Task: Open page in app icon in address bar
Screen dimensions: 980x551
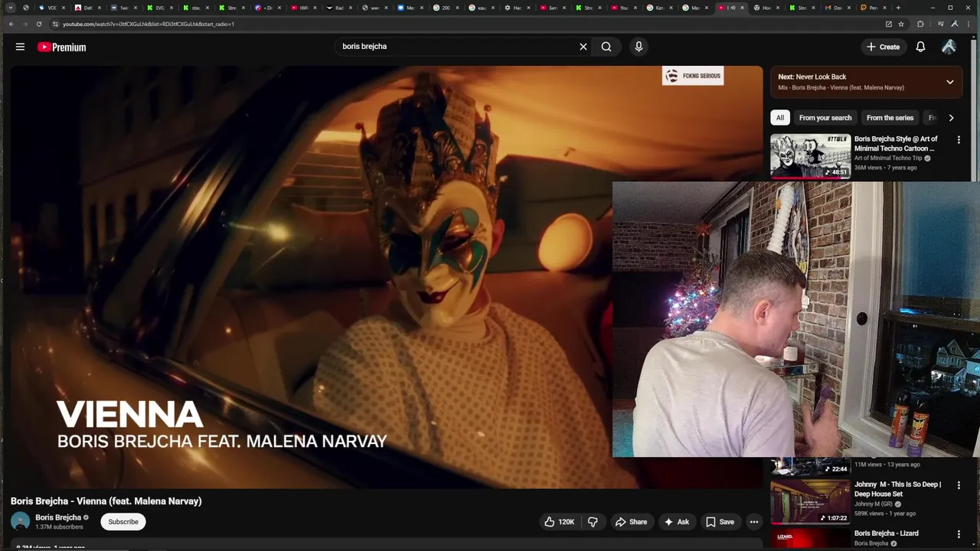Action: [x=889, y=24]
